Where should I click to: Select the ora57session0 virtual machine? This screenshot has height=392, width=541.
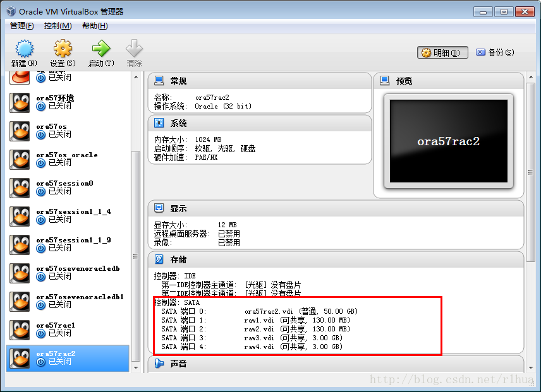click(68, 187)
